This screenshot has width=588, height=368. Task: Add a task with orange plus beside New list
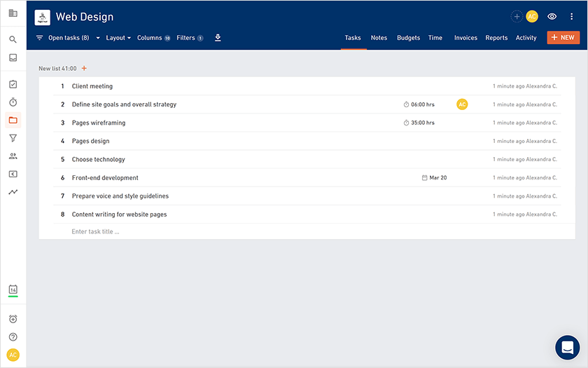coord(84,69)
